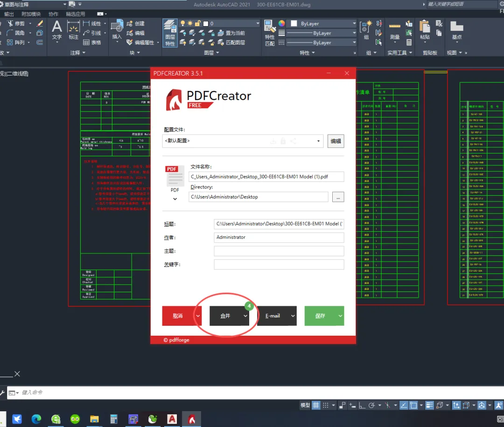Select the 圆角 fillet tool
Image resolution: width=504 pixels, height=427 pixels.
pyautogui.click(x=15, y=33)
